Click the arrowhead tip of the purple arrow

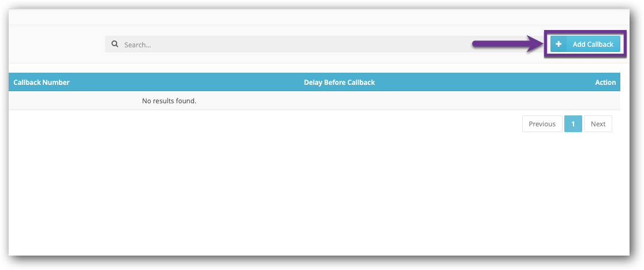538,44
